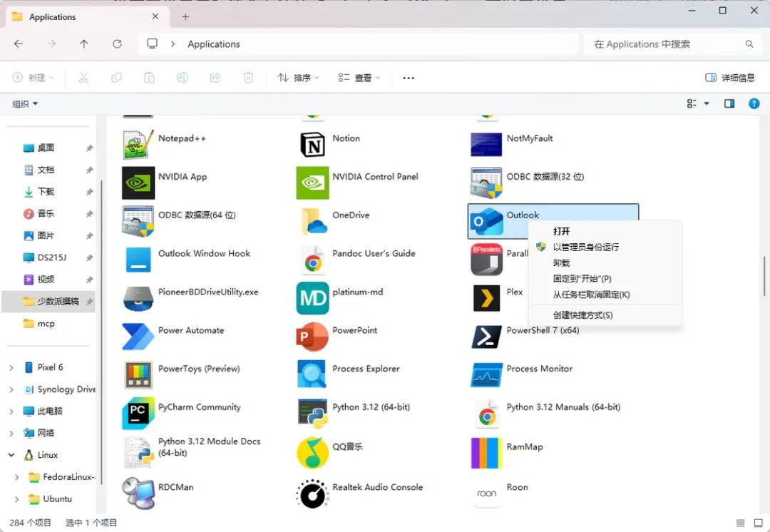Toggle the preview pane button
The image size is (770, 532).
click(729, 104)
